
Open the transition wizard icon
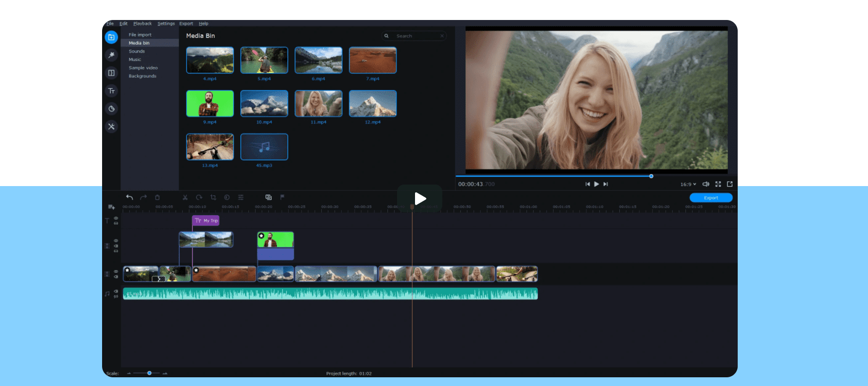point(268,197)
